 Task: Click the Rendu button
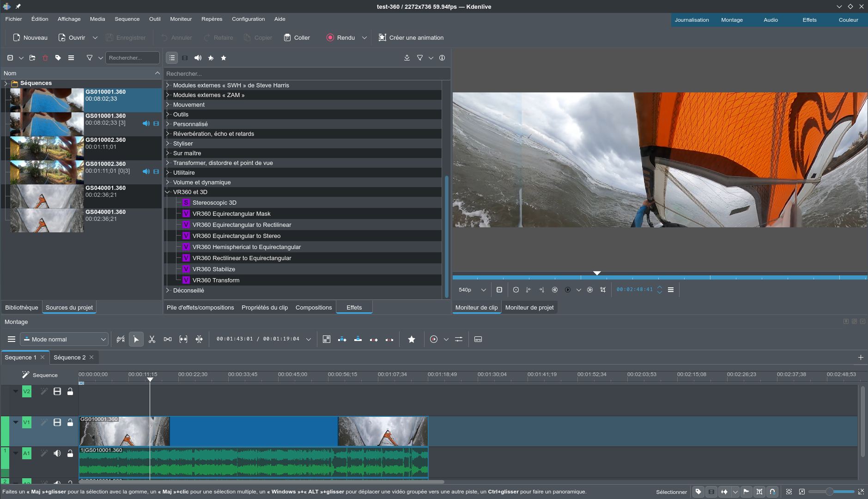click(x=341, y=37)
